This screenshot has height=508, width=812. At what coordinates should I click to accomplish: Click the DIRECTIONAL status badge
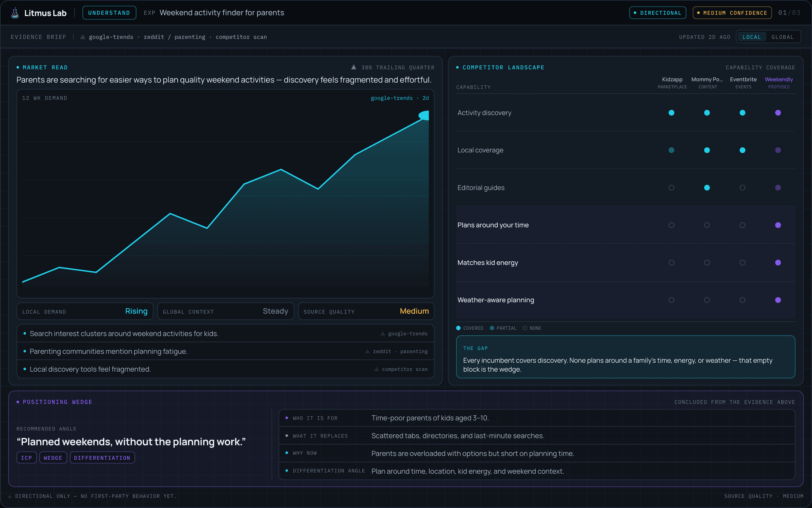pyautogui.click(x=658, y=13)
